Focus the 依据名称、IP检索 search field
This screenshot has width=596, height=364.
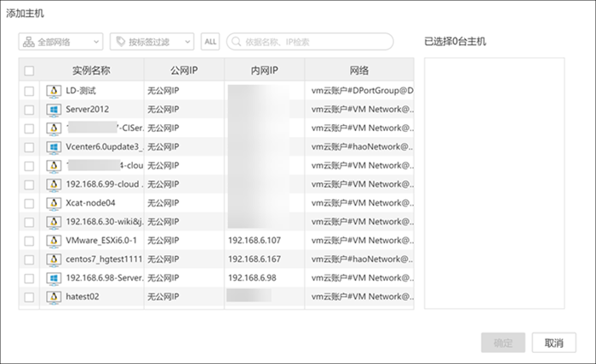(315, 42)
